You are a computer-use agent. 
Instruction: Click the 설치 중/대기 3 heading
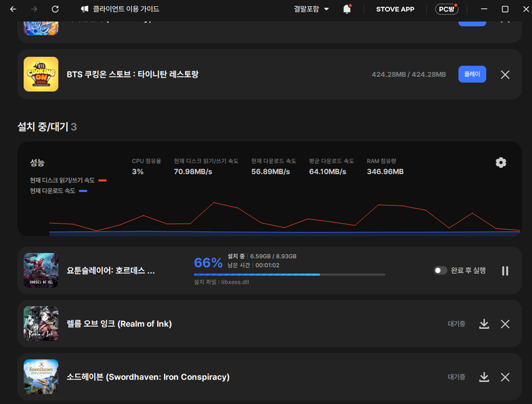coord(47,127)
